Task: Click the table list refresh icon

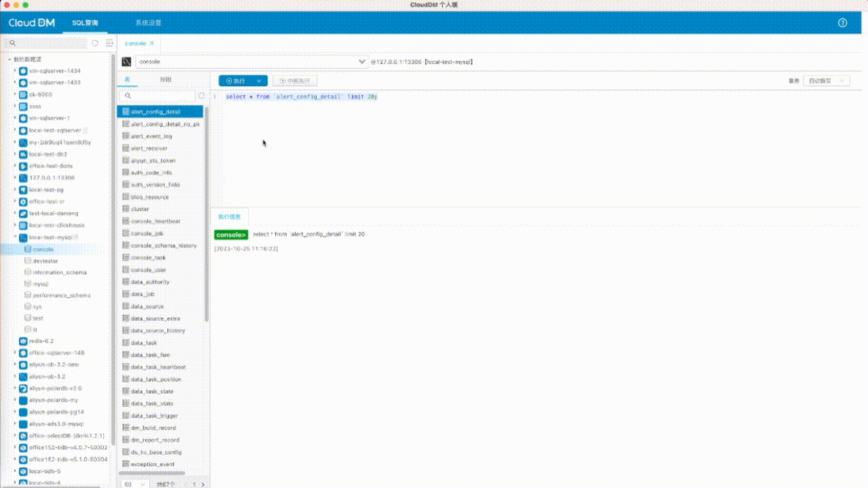Action: [x=201, y=96]
